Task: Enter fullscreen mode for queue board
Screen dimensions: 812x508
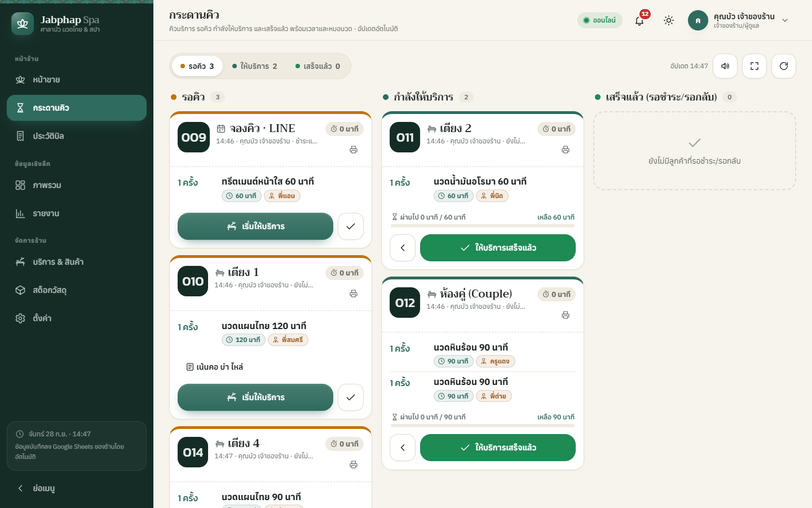Action: tap(754, 66)
